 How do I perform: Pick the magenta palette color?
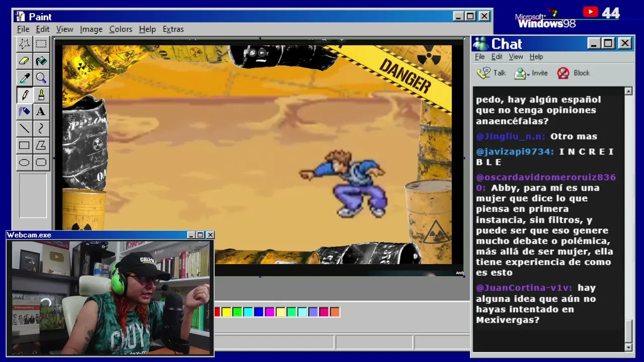pyautogui.click(x=270, y=312)
